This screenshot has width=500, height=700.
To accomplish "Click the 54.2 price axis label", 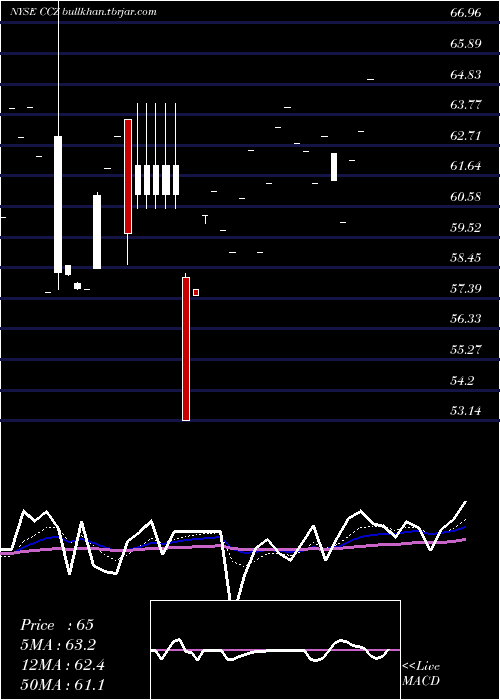I will click(x=462, y=381).
